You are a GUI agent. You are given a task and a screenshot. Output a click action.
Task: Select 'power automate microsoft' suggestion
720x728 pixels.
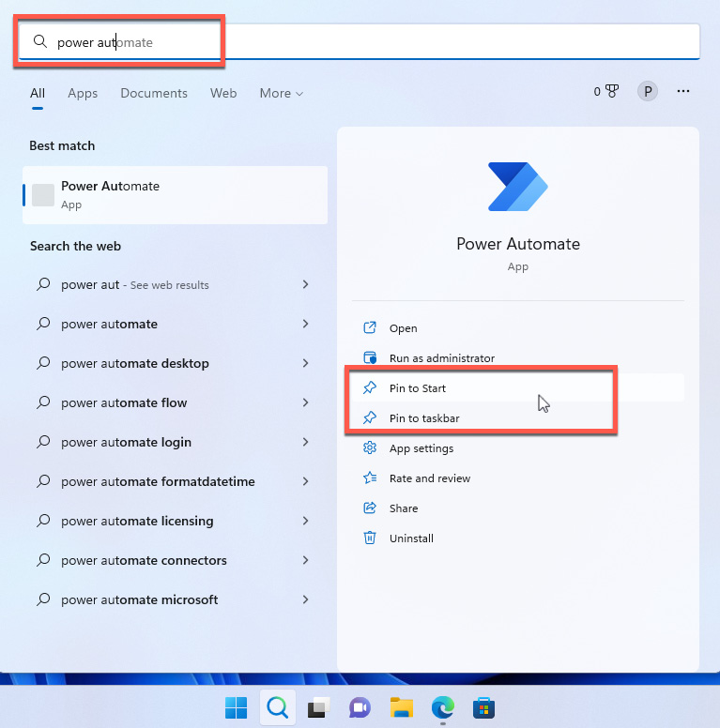pyautogui.click(x=139, y=600)
